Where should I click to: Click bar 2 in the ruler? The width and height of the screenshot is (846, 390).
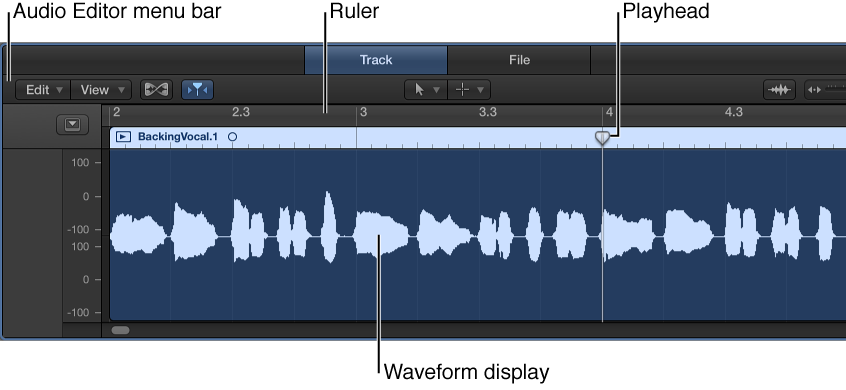117,112
